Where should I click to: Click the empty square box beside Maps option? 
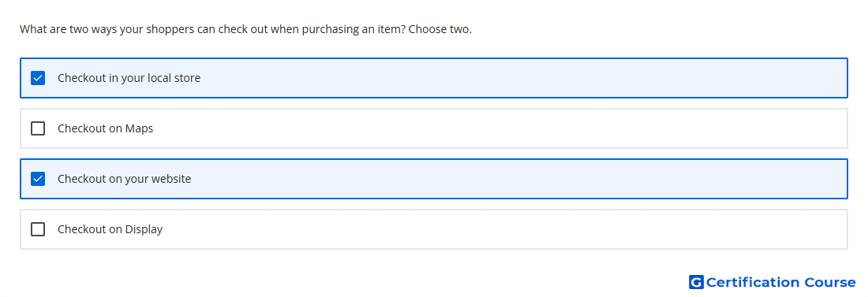(38, 128)
